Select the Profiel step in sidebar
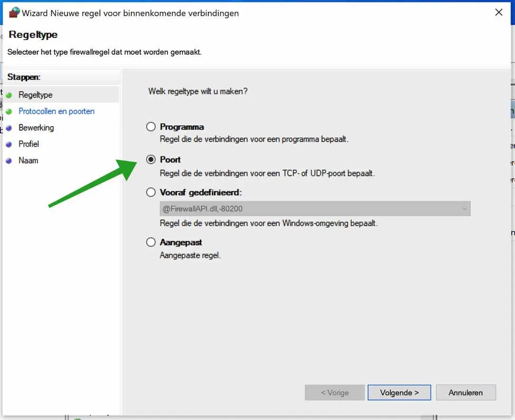This screenshot has width=515, height=420. coord(29,144)
